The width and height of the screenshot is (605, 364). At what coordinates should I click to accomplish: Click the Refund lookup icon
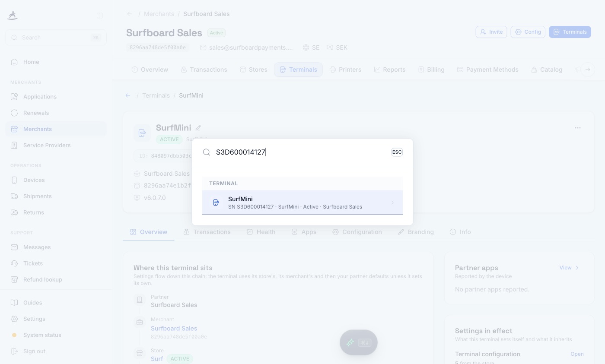coord(14,280)
